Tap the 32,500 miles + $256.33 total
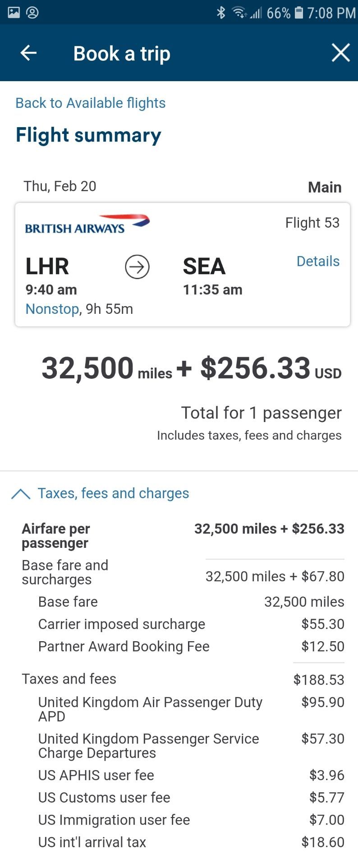This screenshot has height=868, width=358. [192, 368]
